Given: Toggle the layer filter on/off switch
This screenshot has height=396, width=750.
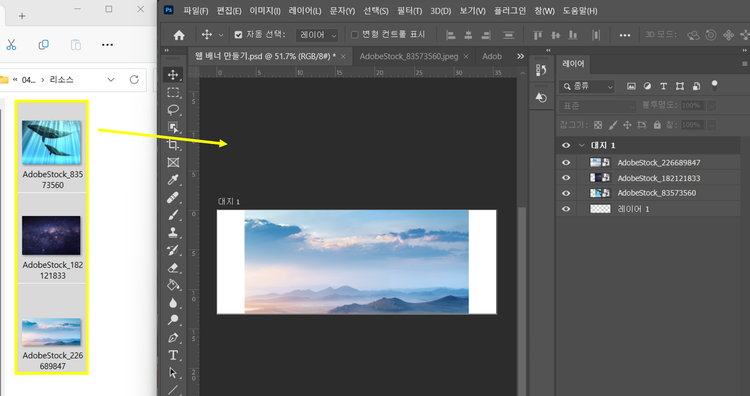Looking at the screenshot, I should 715,86.
